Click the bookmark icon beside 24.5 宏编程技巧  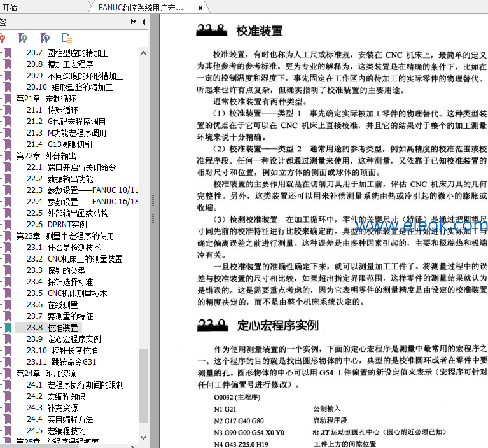8,431
